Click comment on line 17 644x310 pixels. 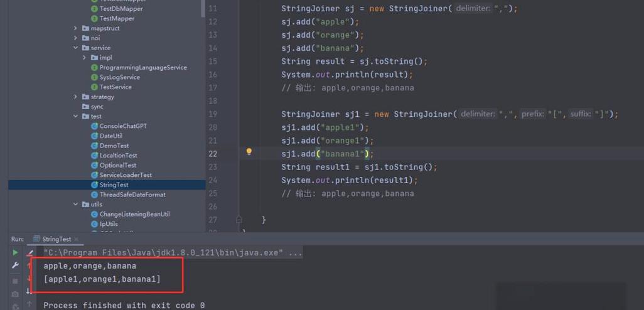(x=348, y=88)
